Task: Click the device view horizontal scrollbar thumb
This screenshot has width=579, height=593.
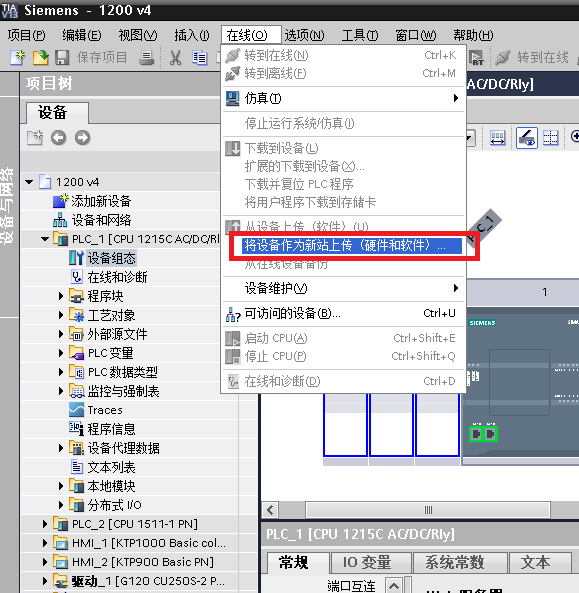Action: click(428, 510)
